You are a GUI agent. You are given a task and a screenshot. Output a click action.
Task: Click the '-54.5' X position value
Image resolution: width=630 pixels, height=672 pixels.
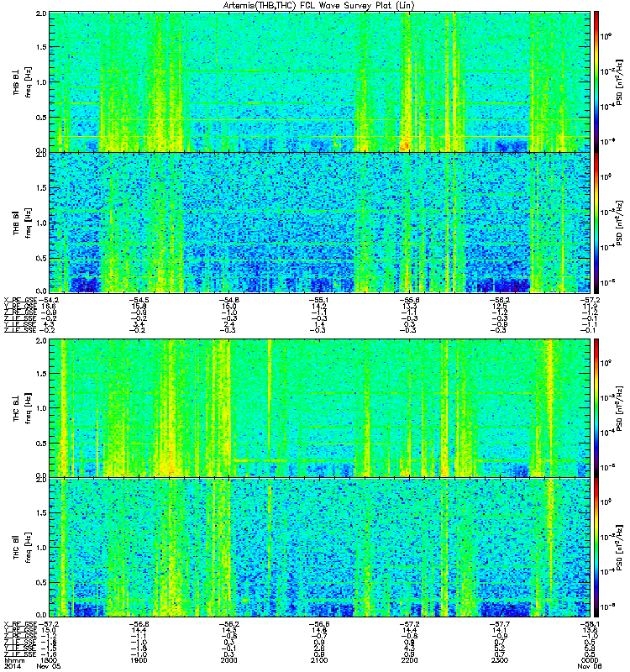138,300
